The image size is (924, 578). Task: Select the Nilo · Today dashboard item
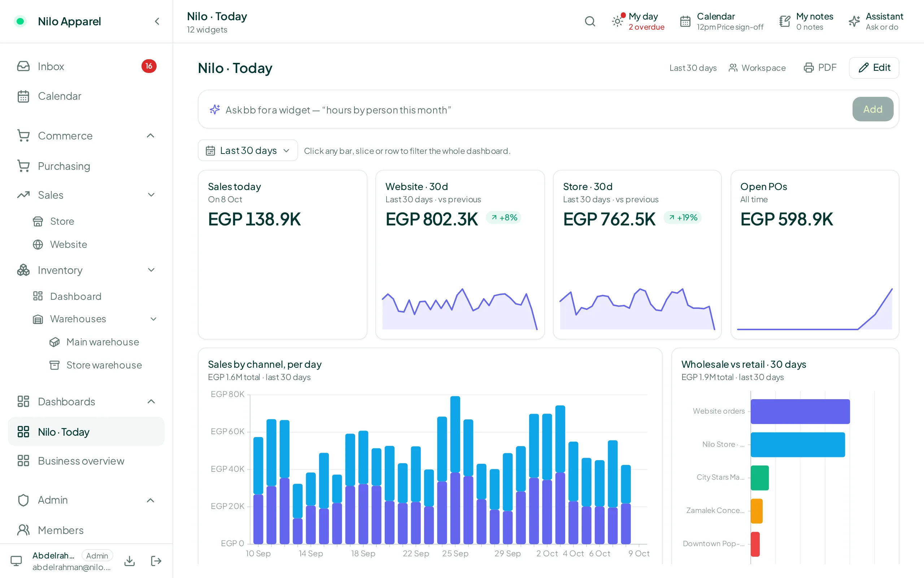point(86,432)
